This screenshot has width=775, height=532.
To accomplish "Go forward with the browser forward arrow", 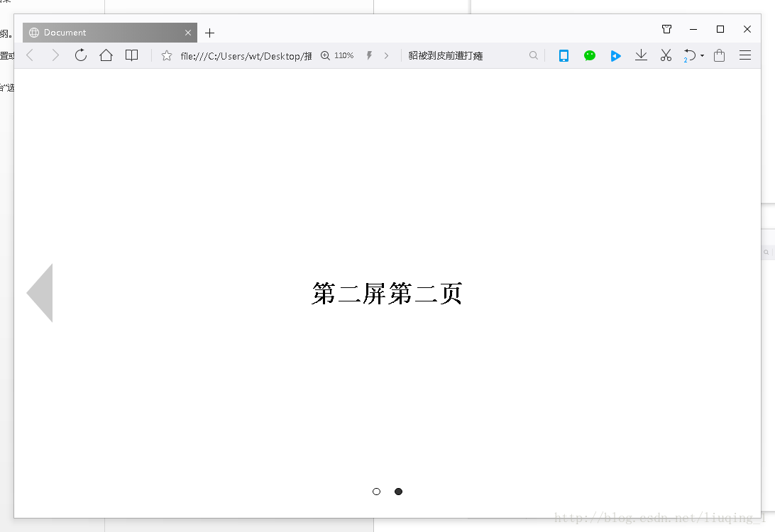I will click(55, 55).
